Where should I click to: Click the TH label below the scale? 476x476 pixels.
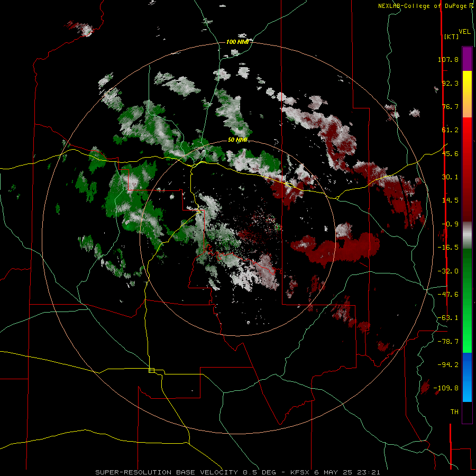[454, 412]
